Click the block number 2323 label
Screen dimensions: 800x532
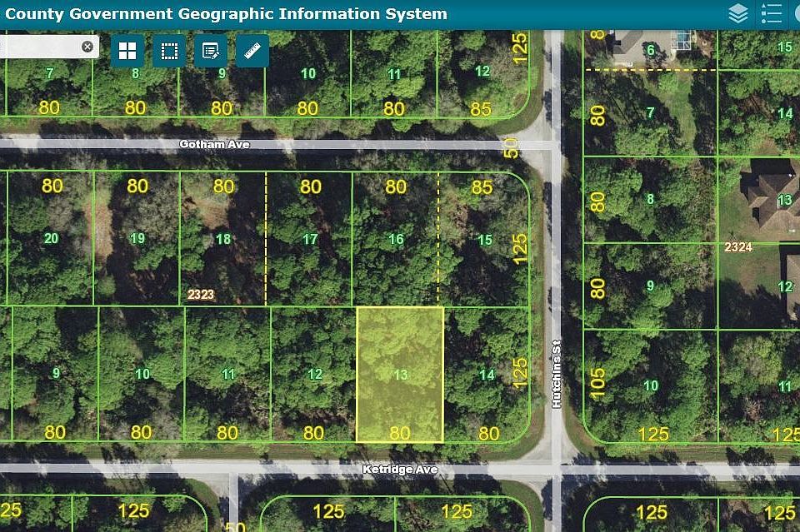pos(201,295)
